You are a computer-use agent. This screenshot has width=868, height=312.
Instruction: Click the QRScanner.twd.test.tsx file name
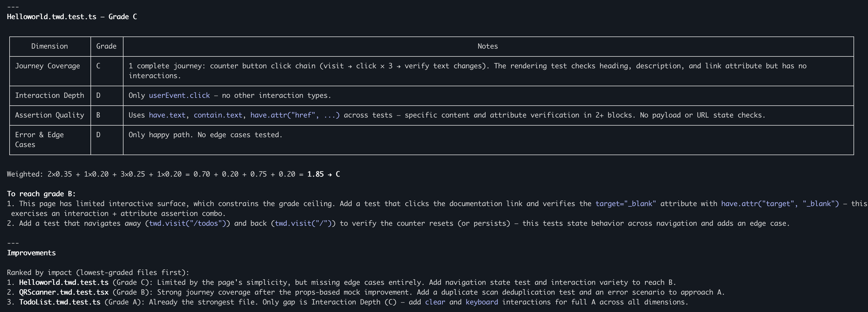pyautogui.click(x=64, y=293)
